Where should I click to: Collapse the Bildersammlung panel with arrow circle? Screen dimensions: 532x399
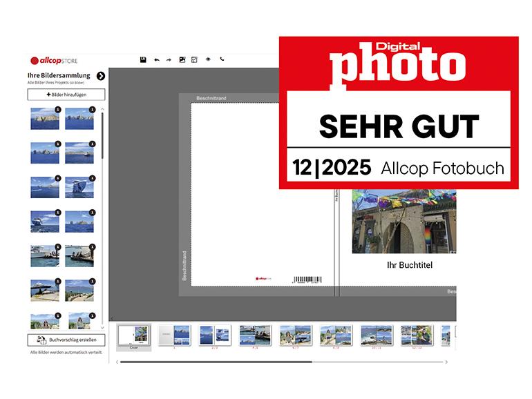point(101,76)
